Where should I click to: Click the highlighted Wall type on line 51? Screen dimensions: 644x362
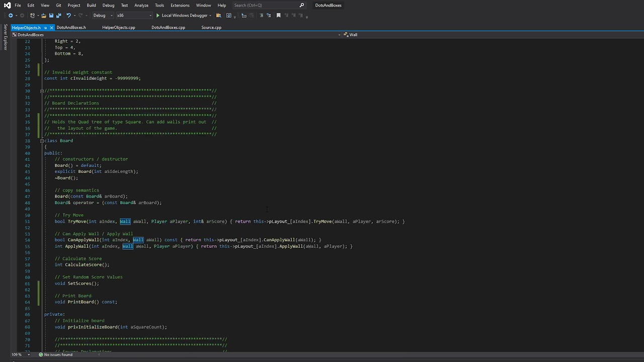click(x=125, y=222)
